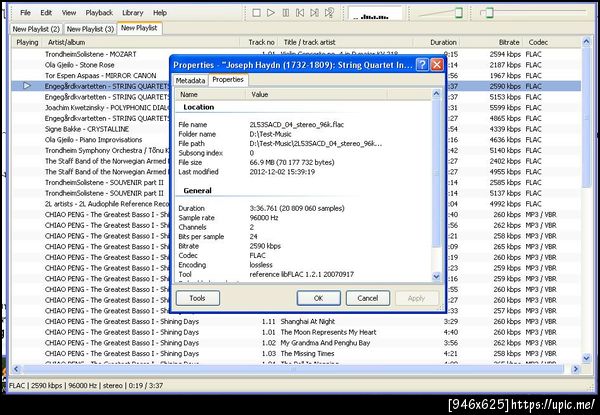Click the Cancel button
The height and width of the screenshot is (415, 600).
click(x=368, y=298)
